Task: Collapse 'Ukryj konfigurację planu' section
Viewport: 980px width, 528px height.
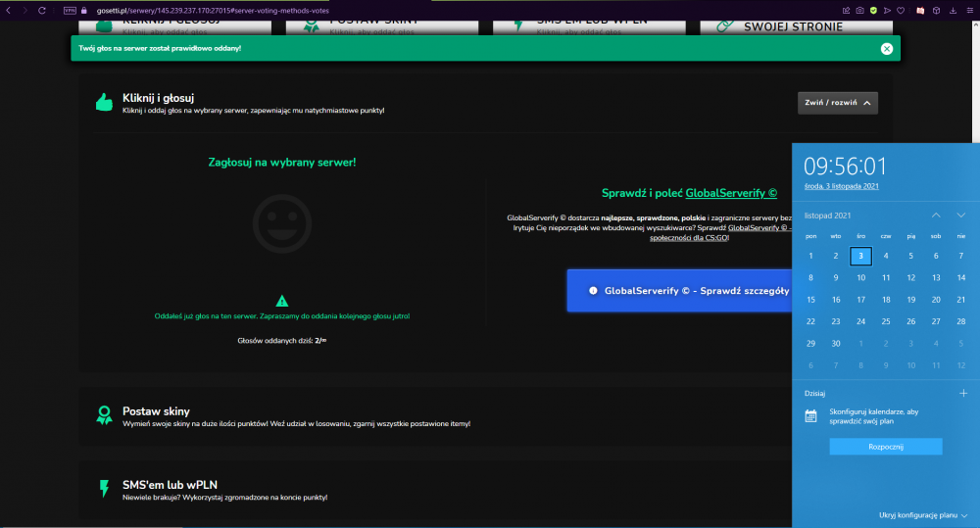Action: [923, 515]
